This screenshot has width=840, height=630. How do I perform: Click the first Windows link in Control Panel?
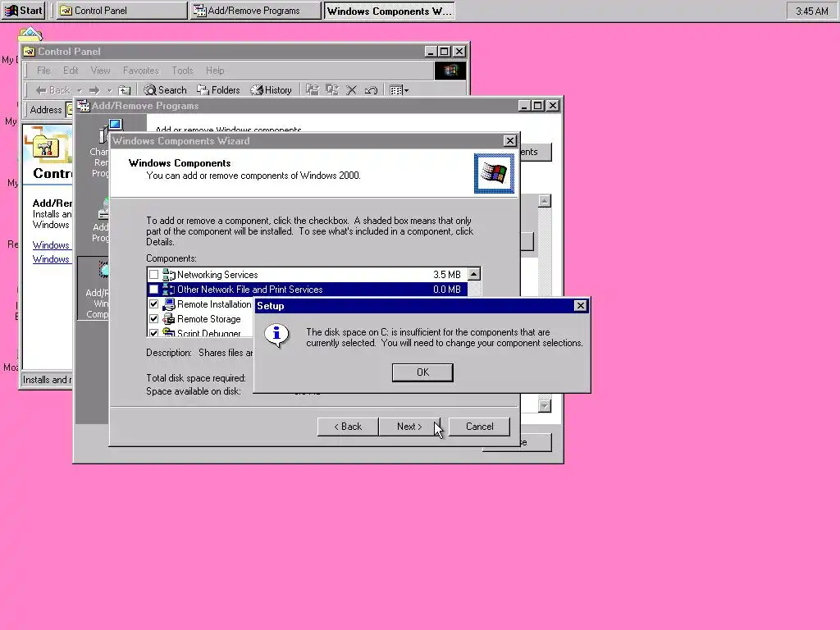51,244
